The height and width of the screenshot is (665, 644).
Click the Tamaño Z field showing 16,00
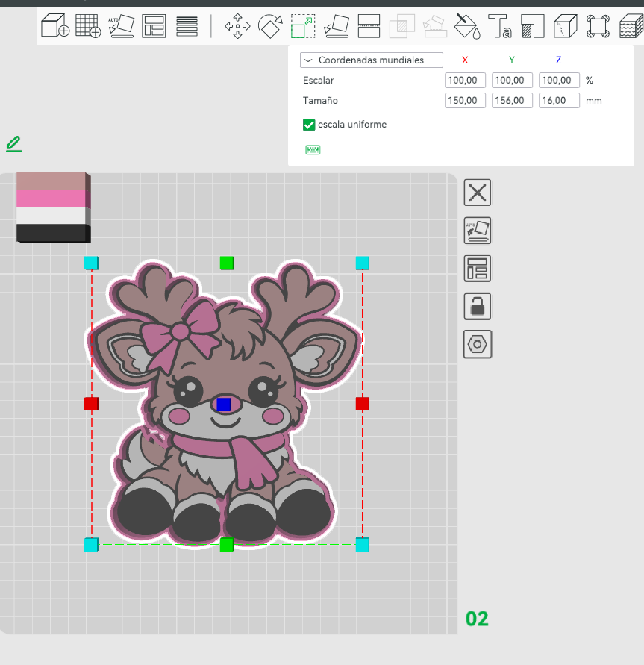[x=559, y=101]
